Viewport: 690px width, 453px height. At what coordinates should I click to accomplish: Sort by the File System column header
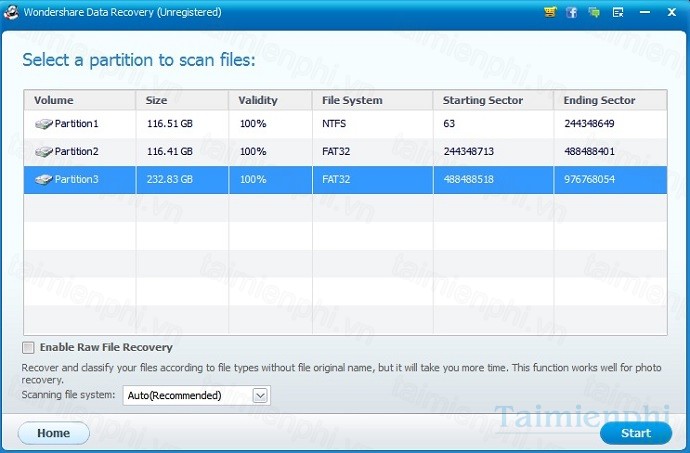click(x=373, y=100)
